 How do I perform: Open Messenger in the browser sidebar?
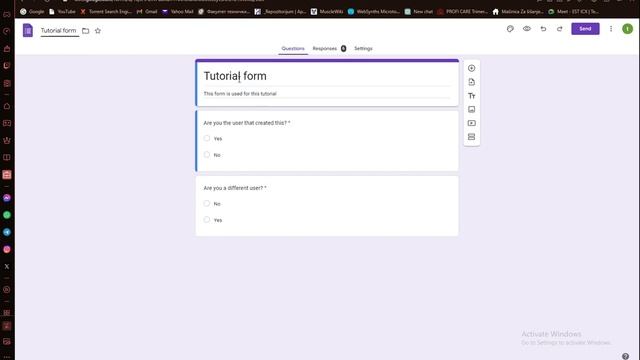click(7, 198)
